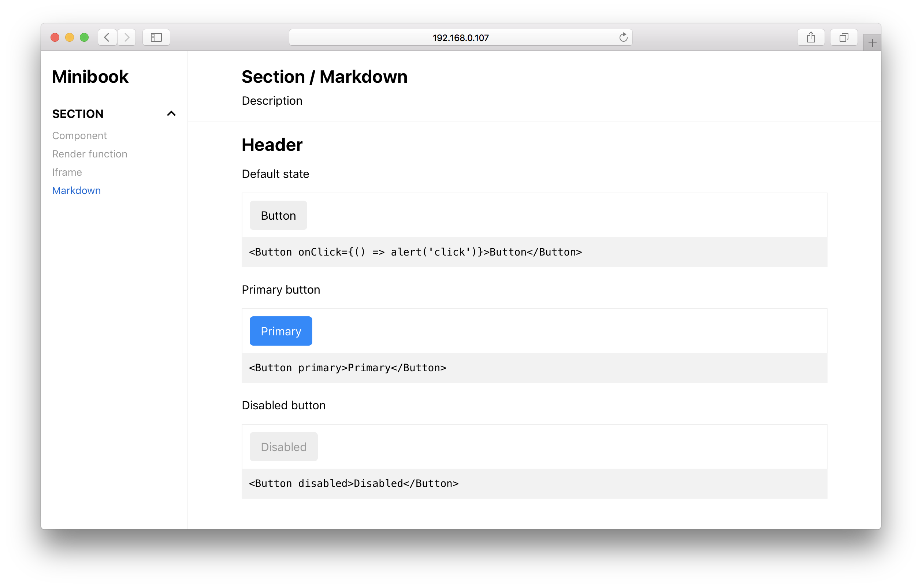
Task: Open the Component page
Action: (79, 135)
